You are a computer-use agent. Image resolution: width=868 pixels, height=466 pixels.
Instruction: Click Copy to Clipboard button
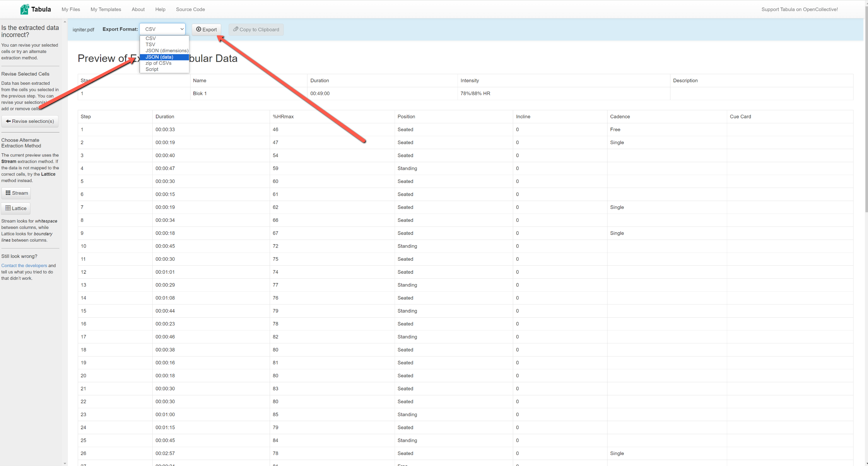(256, 29)
